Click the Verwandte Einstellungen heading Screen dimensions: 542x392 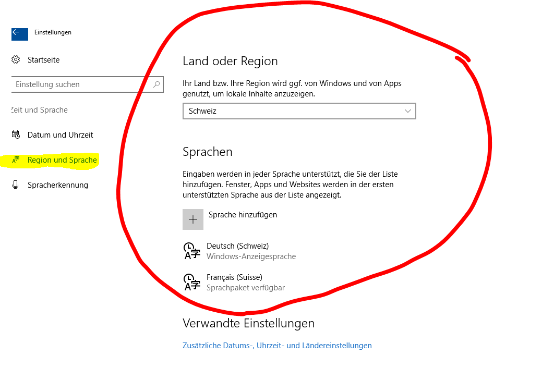coord(248,323)
